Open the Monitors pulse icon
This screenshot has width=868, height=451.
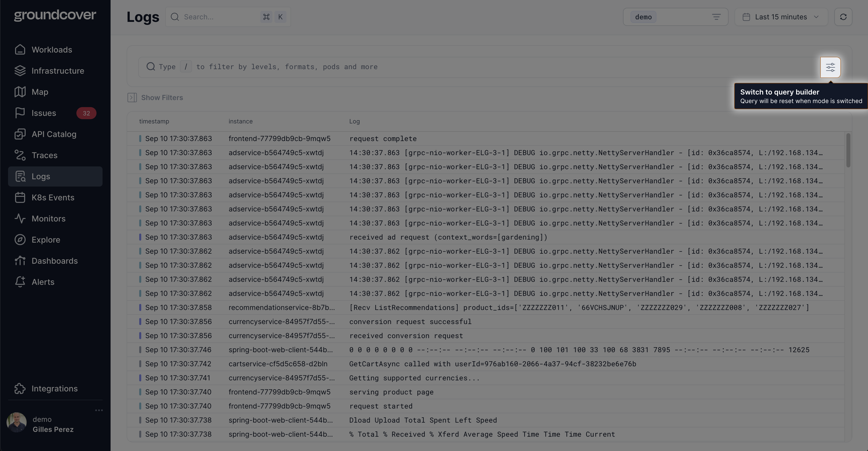pyautogui.click(x=20, y=218)
